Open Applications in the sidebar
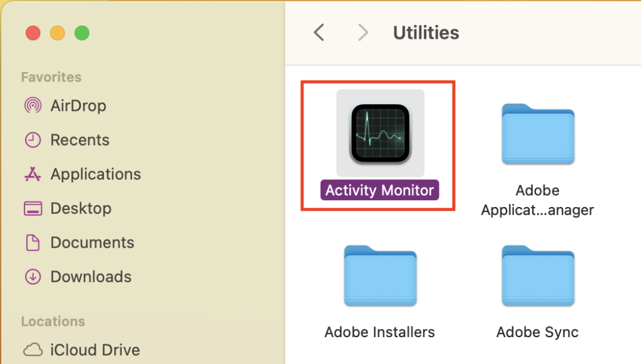 tap(95, 174)
